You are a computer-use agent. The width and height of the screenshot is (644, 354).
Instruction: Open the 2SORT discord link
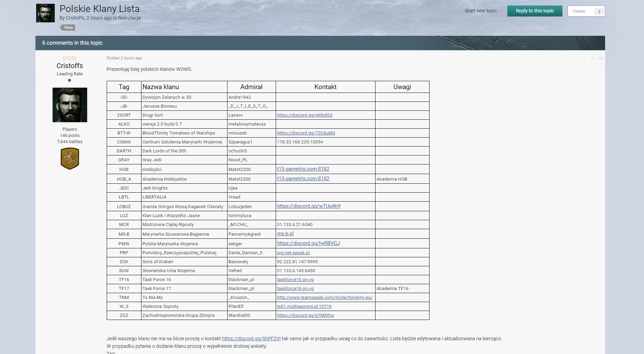[x=305, y=115]
